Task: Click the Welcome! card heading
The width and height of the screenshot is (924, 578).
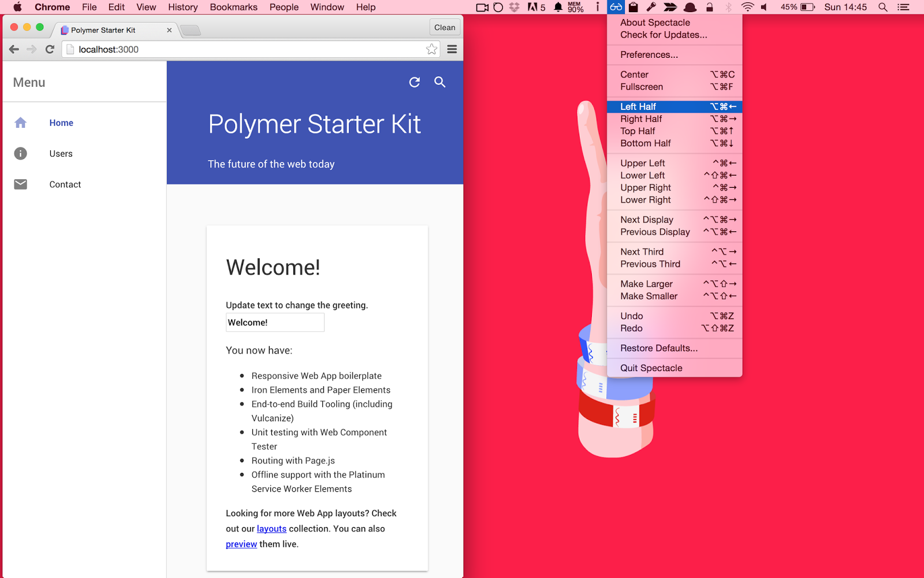Action: pyautogui.click(x=273, y=267)
